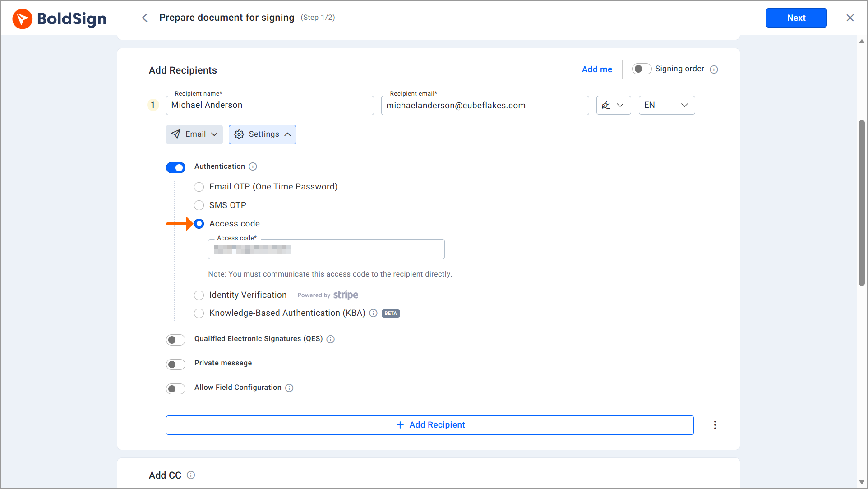Collapse the Settings expander
The width and height of the screenshot is (868, 489).
point(263,134)
